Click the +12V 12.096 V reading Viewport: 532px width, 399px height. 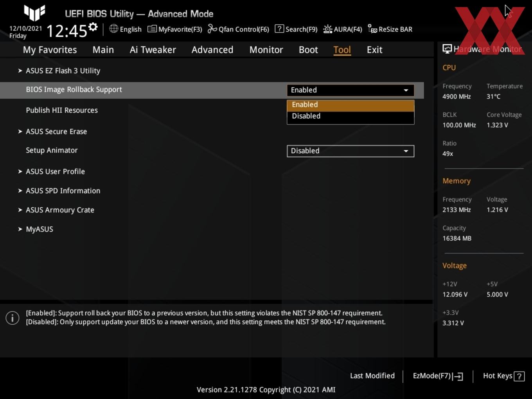[x=455, y=295]
